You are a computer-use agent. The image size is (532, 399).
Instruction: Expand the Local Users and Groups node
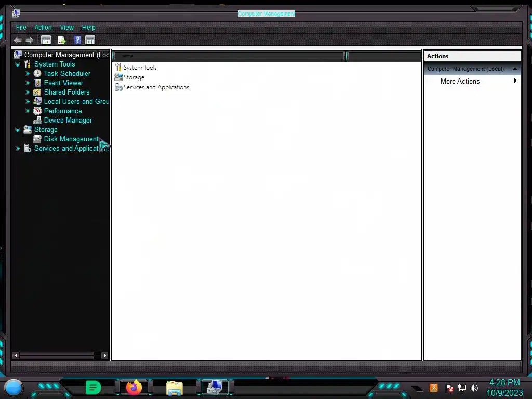point(28,101)
